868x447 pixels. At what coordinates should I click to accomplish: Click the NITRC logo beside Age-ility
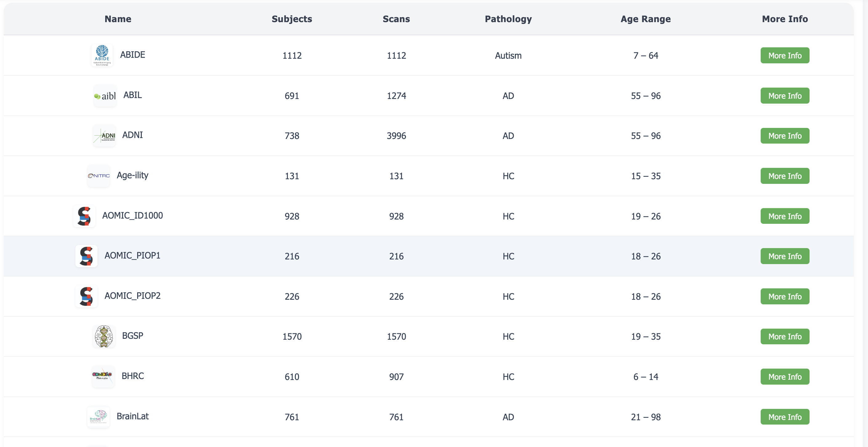point(99,176)
